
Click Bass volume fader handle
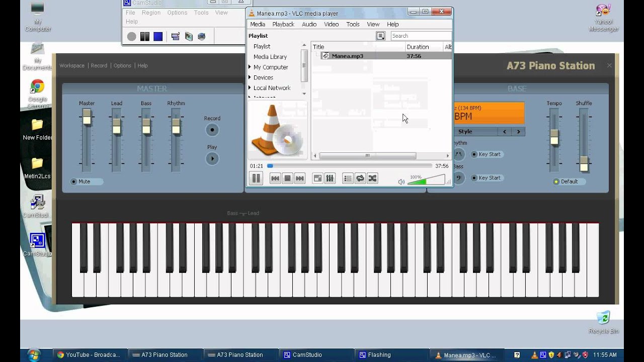click(x=146, y=126)
